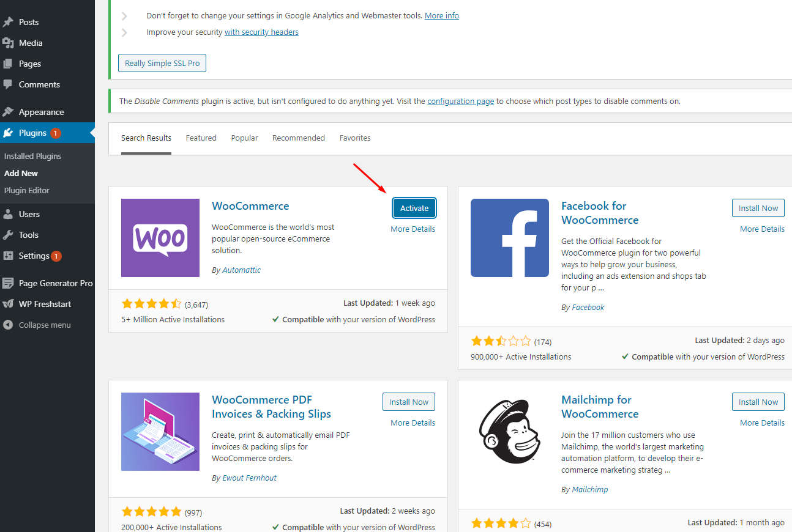
Task: Open Installed Plugins submenu item
Action: (32, 156)
